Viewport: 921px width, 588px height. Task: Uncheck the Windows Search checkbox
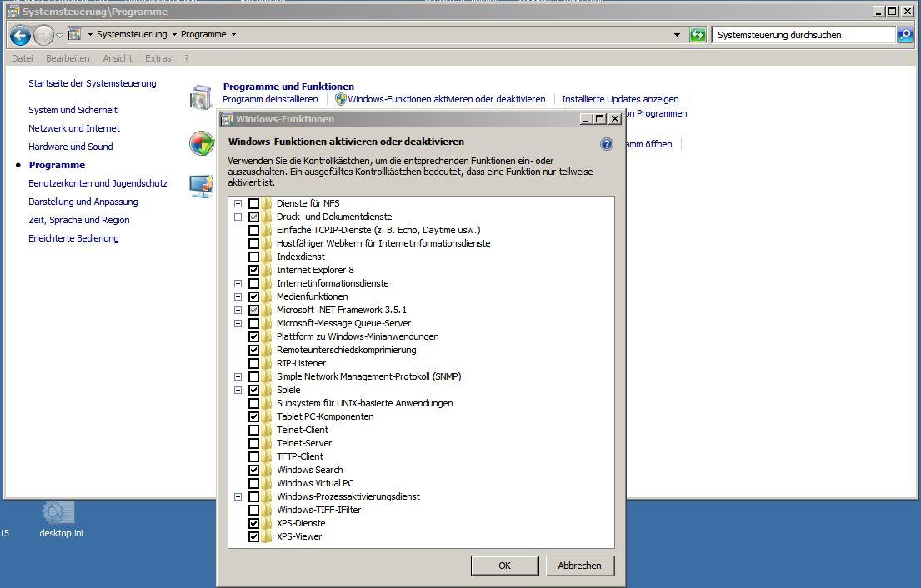coord(253,470)
